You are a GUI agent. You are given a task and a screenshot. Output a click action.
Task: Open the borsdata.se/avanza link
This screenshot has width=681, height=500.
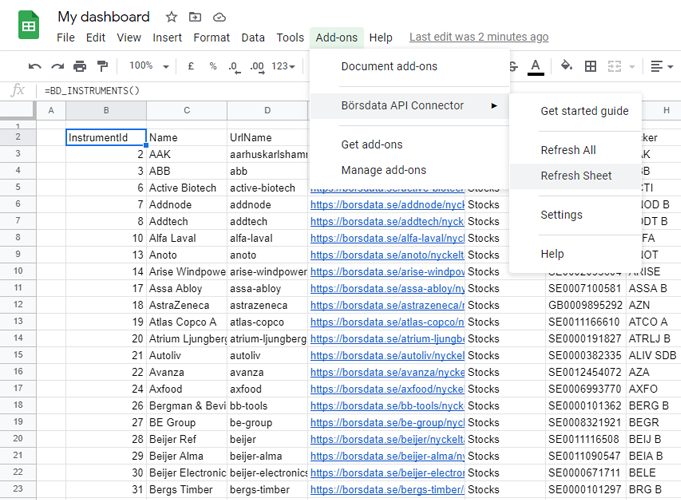tap(387, 372)
